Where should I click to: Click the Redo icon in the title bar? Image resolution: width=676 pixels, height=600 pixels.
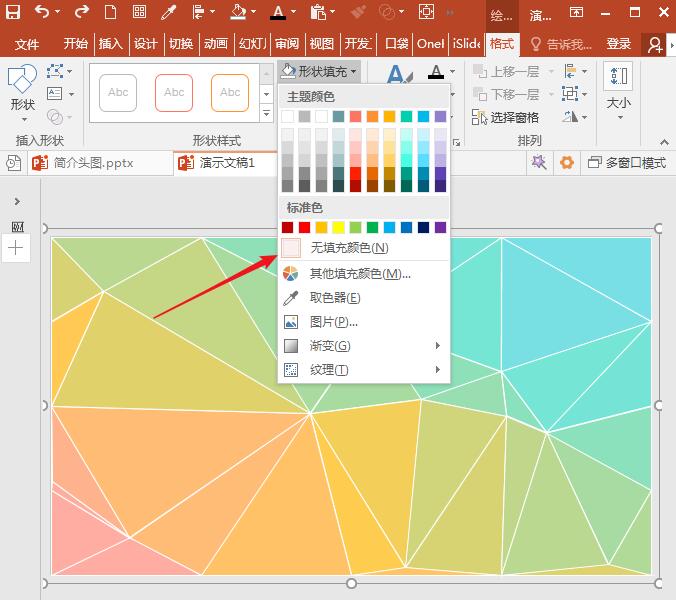[x=82, y=13]
